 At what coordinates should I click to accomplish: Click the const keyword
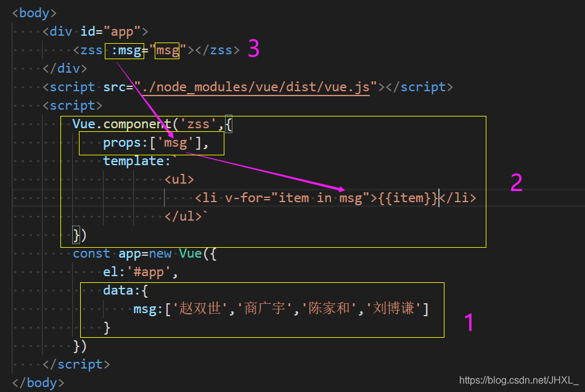tap(91, 253)
